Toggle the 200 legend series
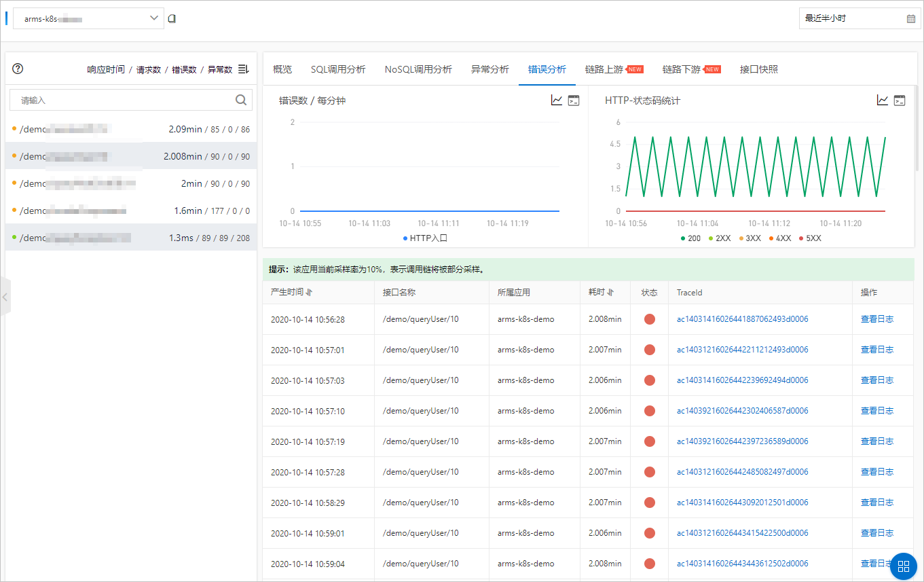 click(x=690, y=238)
